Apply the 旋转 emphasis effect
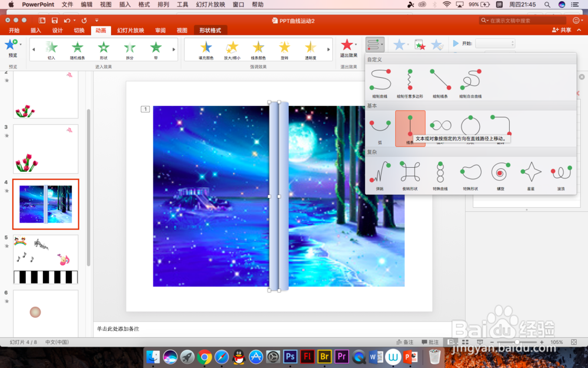The image size is (588, 368). click(x=284, y=50)
